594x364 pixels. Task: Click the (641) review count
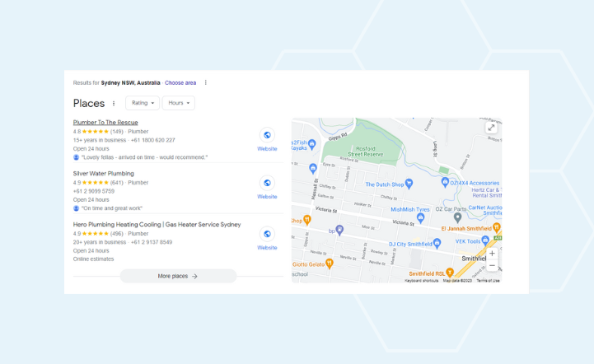[x=117, y=183]
